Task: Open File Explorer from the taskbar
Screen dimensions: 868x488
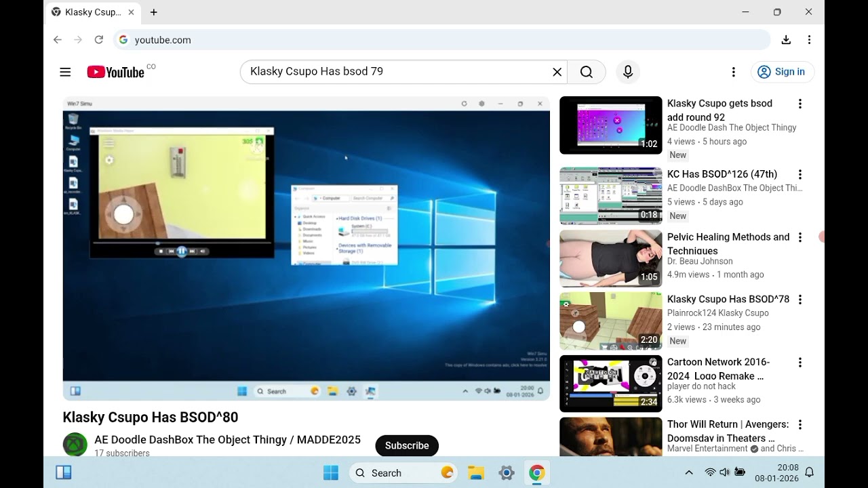Action: (x=476, y=472)
